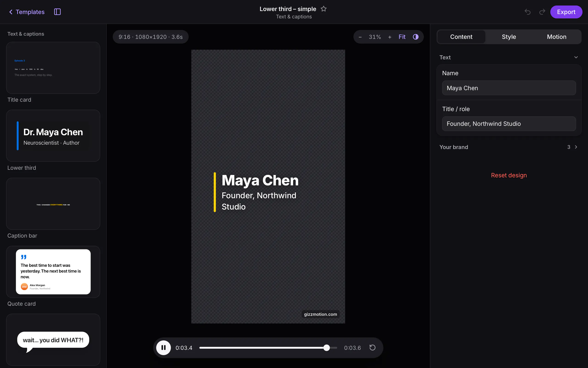Select the Quote card template thumbnail
Viewport: 588px width, 368px height.
53,272
